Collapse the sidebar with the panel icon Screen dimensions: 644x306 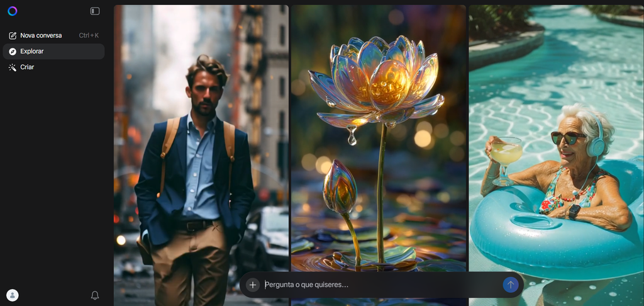(95, 11)
